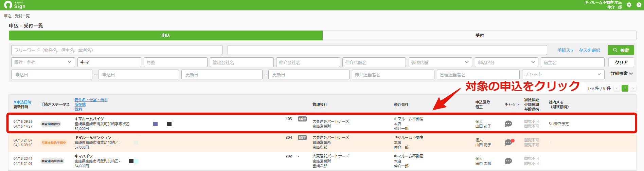Click the クリア button
Viewport: 644px width, 171px height.
coord(621,62)
